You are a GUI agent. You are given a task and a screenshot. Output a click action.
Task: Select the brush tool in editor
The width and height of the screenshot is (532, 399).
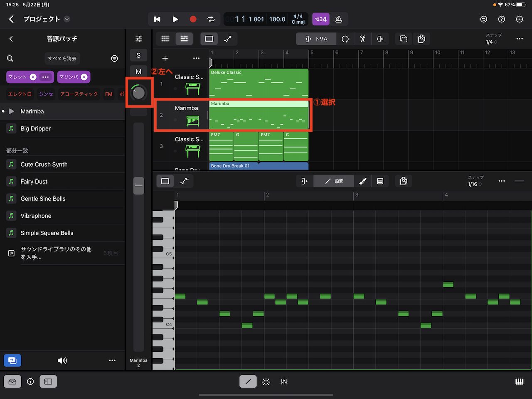[x=363, y=181]
